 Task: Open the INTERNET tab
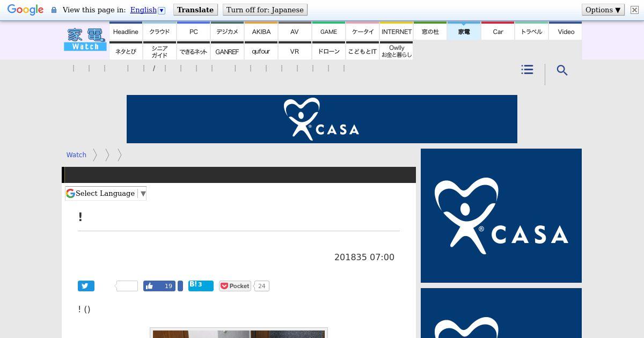click(x=396, y=31)
